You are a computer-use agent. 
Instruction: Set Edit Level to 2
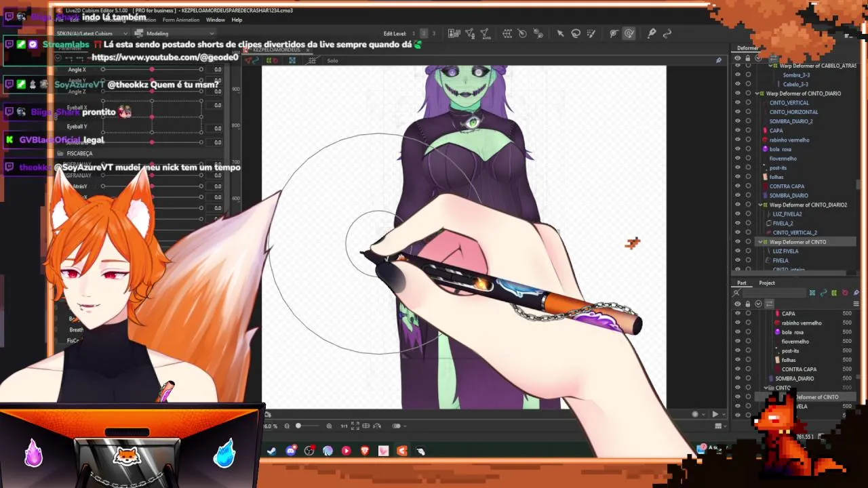coord(424,33)
